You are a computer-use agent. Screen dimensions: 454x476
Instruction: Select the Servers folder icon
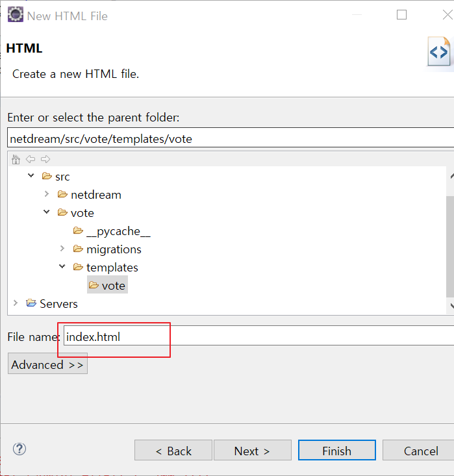coord(31,303)
